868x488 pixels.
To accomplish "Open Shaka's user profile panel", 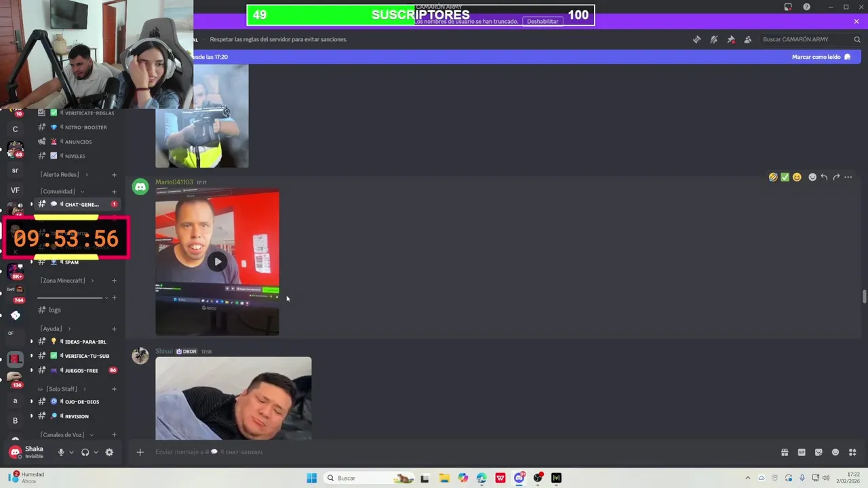I will pyautogui.click(x=28, y=452).
